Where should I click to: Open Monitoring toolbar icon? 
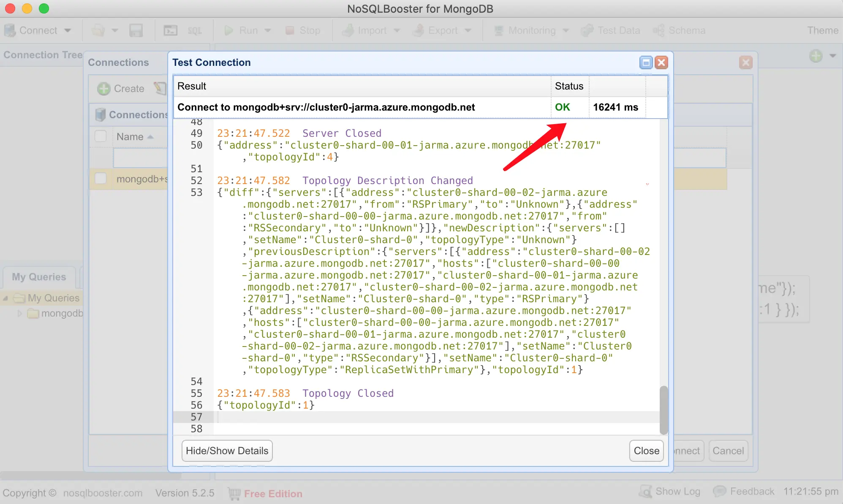coord(499,30)
